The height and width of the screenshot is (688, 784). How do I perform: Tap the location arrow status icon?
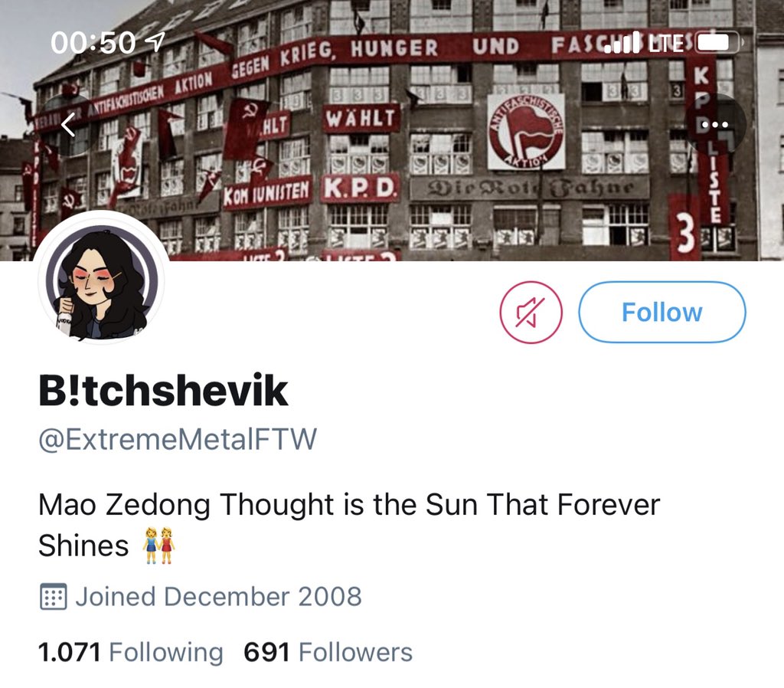pos(156,42)
